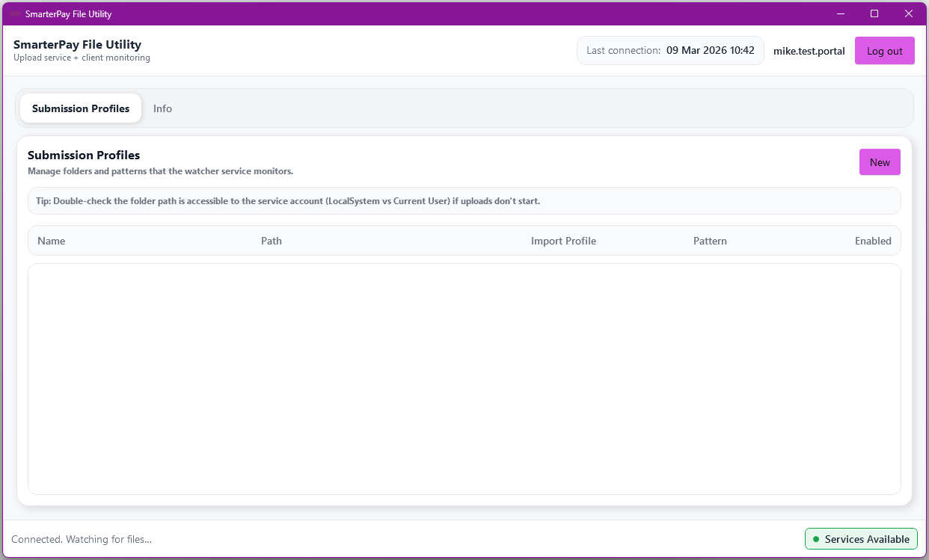Select the Submission Profiles tab
Image resolution: width=929 pixels, height=560 pixels.
(81, 108)
